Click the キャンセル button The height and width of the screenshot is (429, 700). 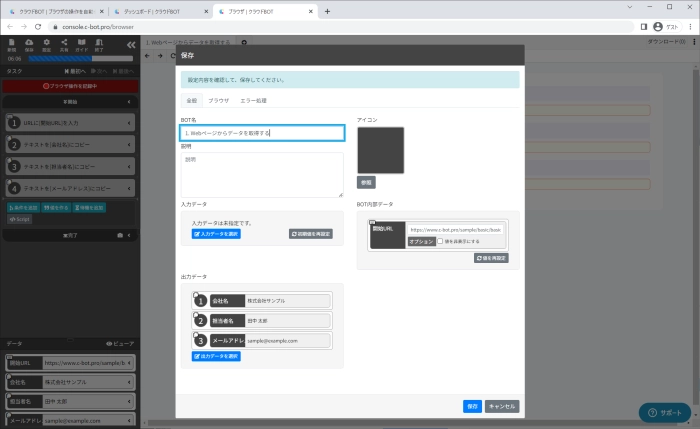coord(502,406)
